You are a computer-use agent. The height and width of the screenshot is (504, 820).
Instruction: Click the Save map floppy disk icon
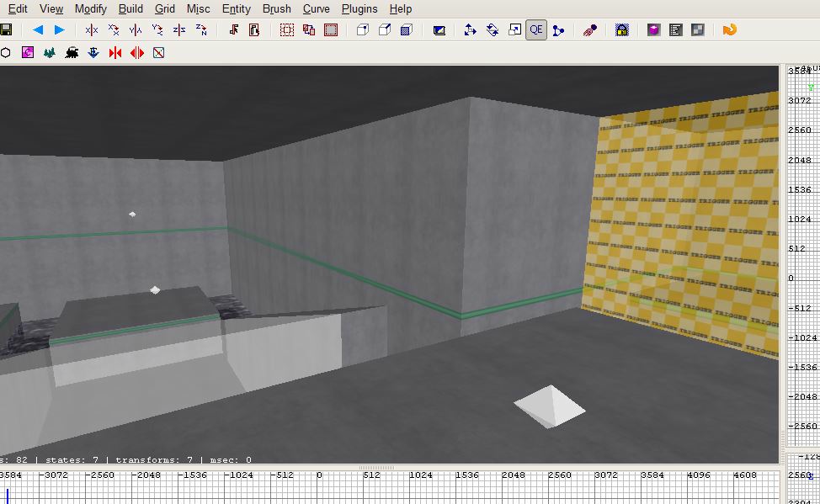pos(6,30)
